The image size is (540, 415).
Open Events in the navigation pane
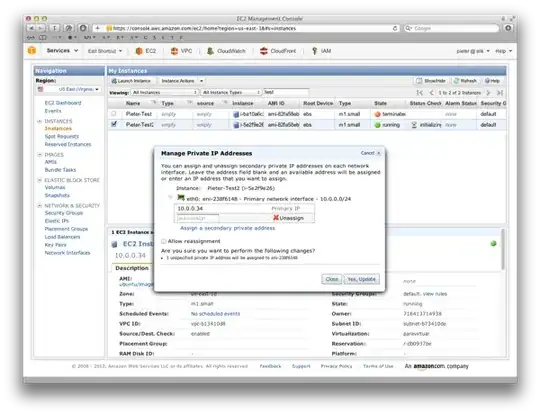[x=53, y=111]
